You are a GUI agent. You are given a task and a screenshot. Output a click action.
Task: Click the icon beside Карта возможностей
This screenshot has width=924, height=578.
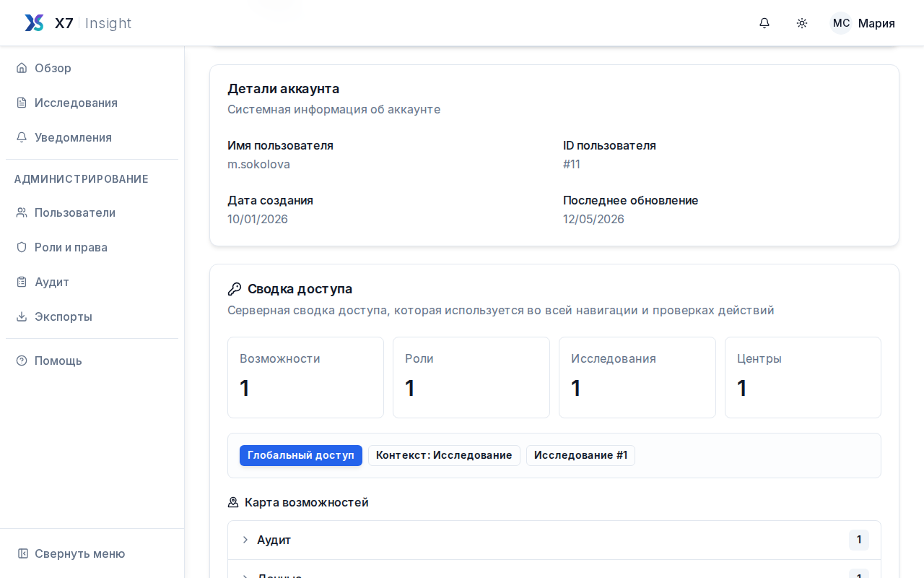pyautogui.click(x=233, y=502)
